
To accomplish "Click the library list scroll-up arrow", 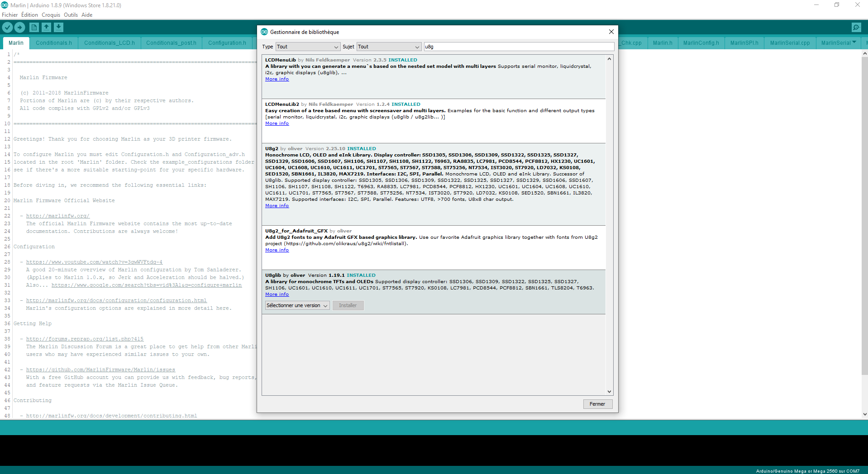I will [609, 59].
